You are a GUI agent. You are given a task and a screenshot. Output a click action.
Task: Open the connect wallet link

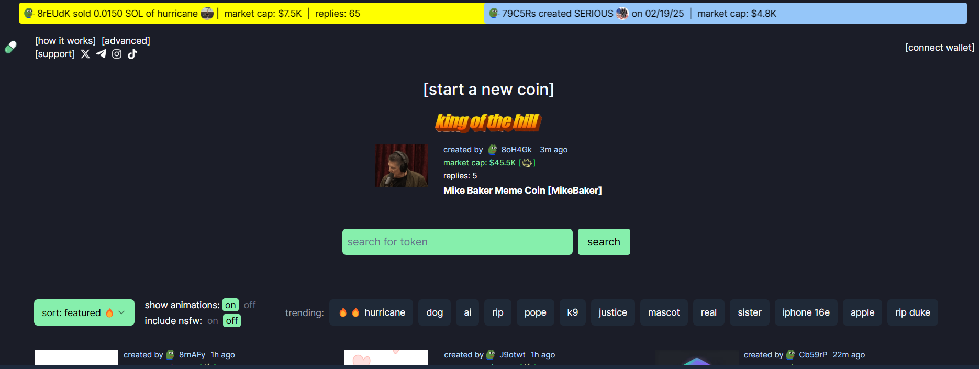[x=940, y=48]
